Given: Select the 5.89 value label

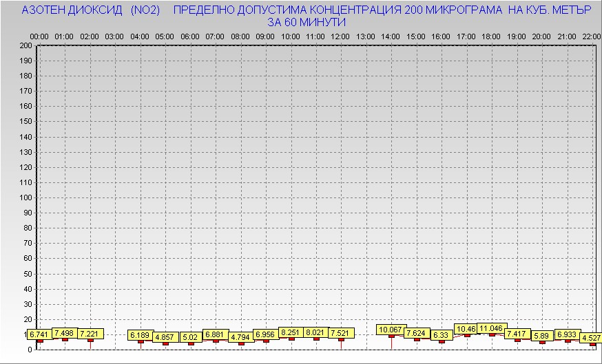Looking at the screenshot, I should 542,336.
